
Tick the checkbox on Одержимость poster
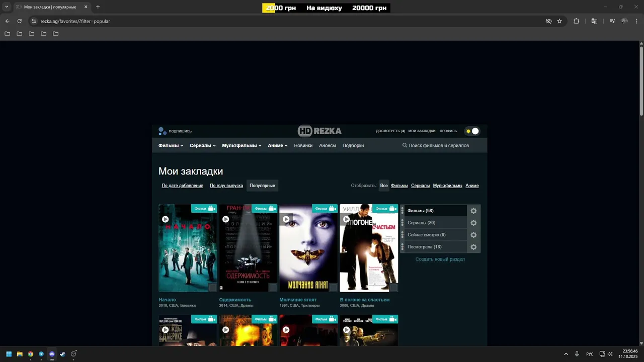point(273,287)
